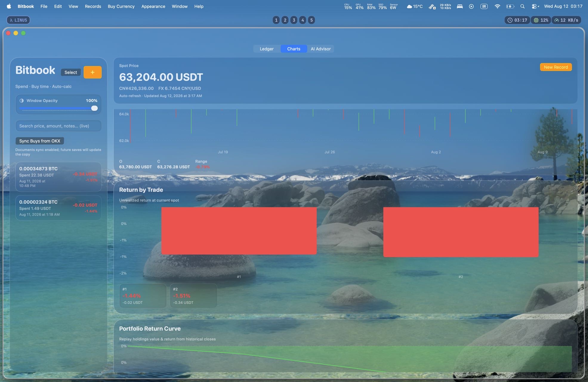
Task: Select the Charts tab
Action: tap(294, 49)
